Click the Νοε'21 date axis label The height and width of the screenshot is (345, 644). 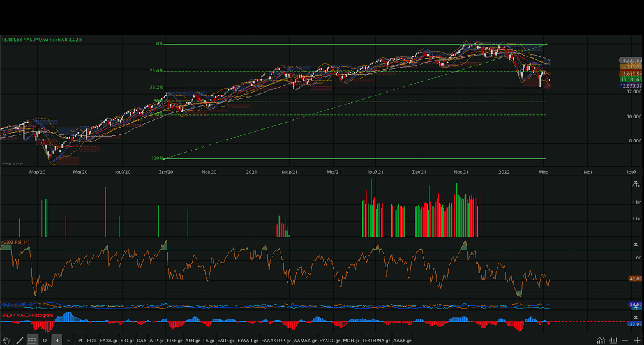(x=461, y=172)
